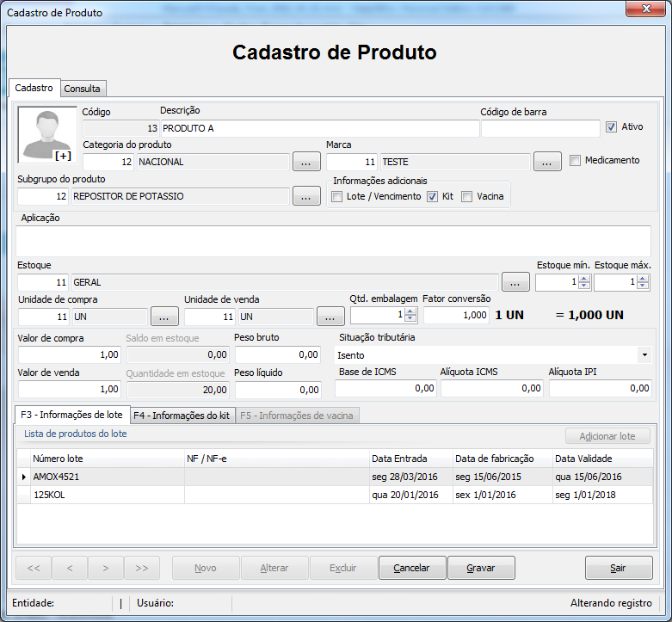The image size is (672, 622).
Task: Switch to the Consulta tab
Action: pos(83,89)
